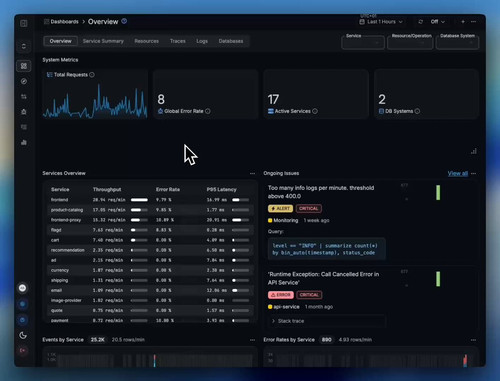Viewport: 500px width, 381px height.
Task: Open the workspace switcher in the sidebar
Action: click(x=24, y=46)
